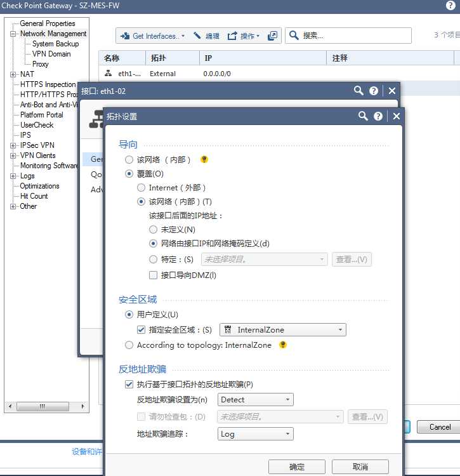Screen dimensions: 460x476
Task: Select General Properties in tree
Action: (48, 23)
